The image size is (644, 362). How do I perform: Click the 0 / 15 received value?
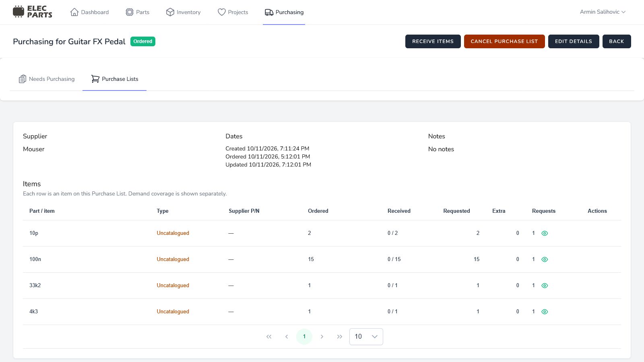point(394,259)
